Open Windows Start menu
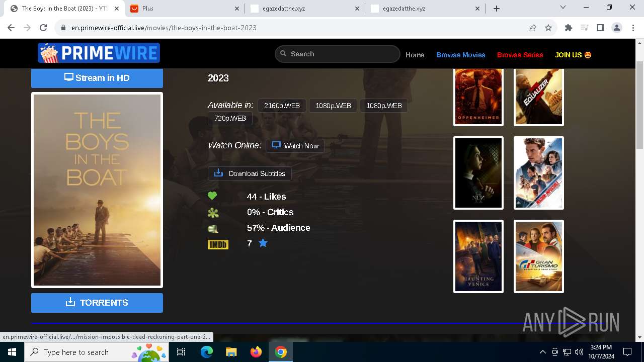The image size is (644, 362). tap(12, 352)
